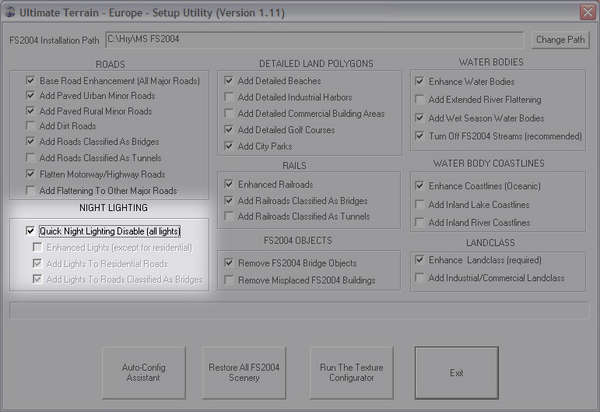The width and height of the screenshot is (600, 412).
Task: Toggle Enhanced Lights (except for residential)
Action: [37, 248]
